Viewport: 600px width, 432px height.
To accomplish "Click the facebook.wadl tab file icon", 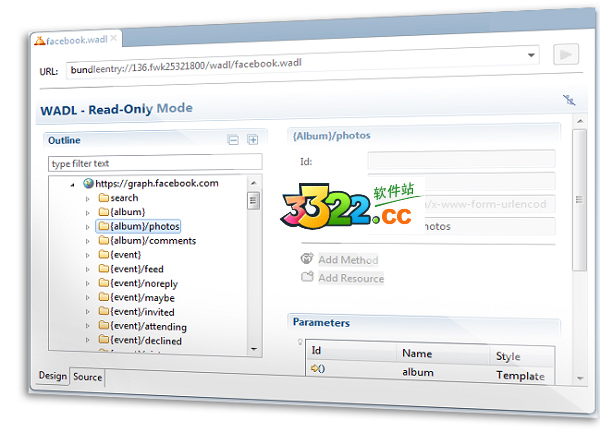I will point(39,41).
